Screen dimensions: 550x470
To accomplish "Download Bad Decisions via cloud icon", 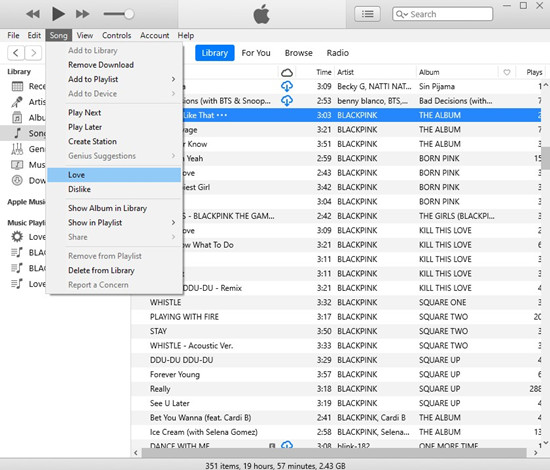I will [287, 101].
